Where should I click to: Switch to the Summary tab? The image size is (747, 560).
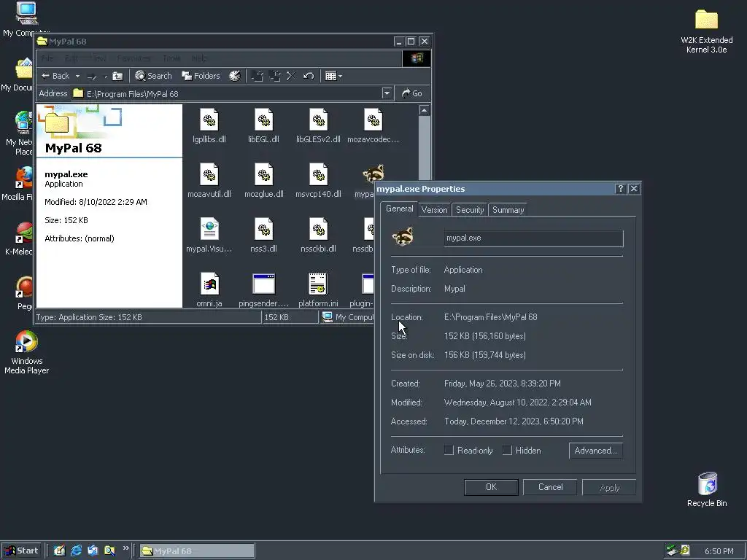508,210
